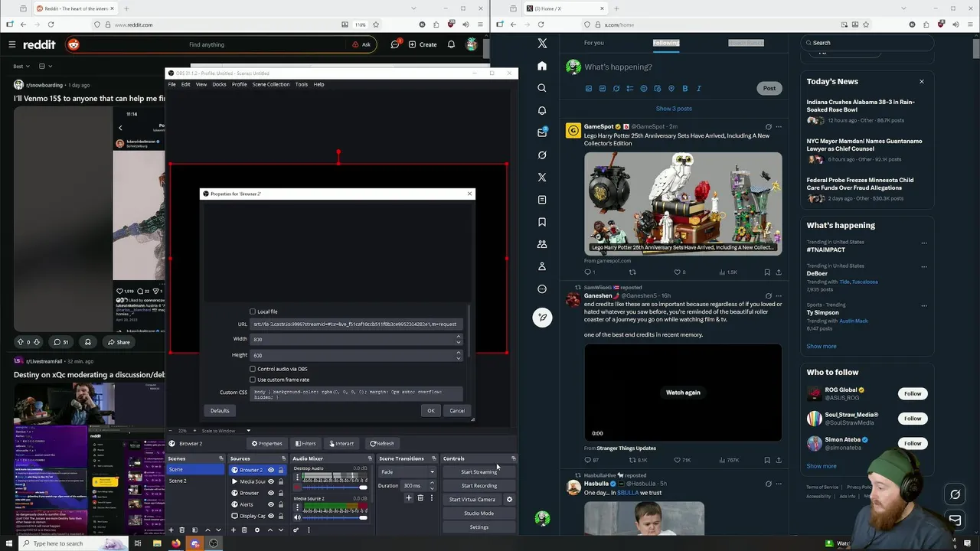Toggle the lock on the Alerts source
980x551 pixels.
281,504
